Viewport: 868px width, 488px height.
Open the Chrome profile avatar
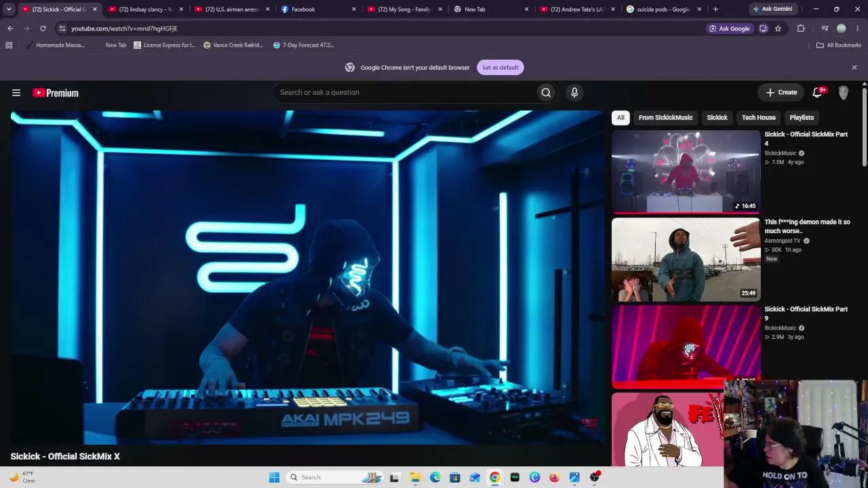842,28
